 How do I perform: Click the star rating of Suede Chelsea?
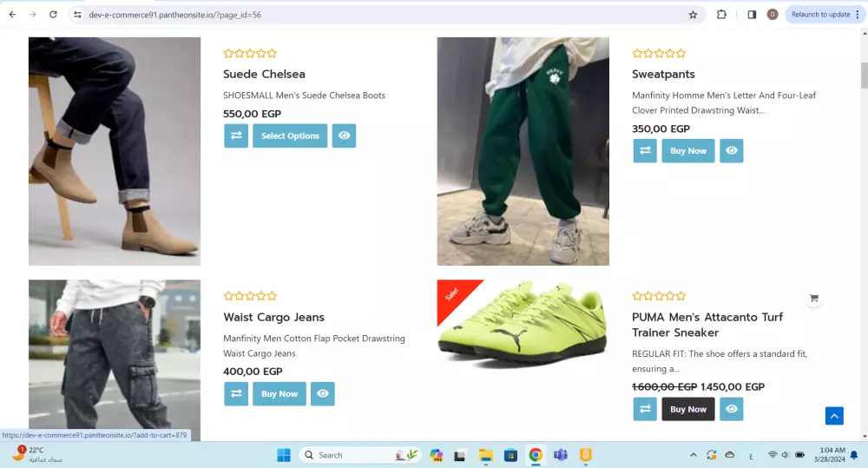pos(250,54)
